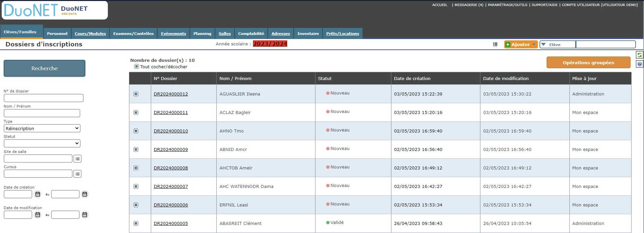Open the Evénements tab
The height and width of the screenshot is (233, 644).
point(173,33)
